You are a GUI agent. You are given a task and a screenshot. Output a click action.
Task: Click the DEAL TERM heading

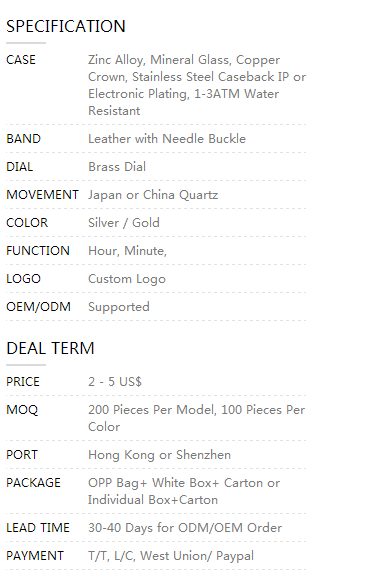[51, 349]
